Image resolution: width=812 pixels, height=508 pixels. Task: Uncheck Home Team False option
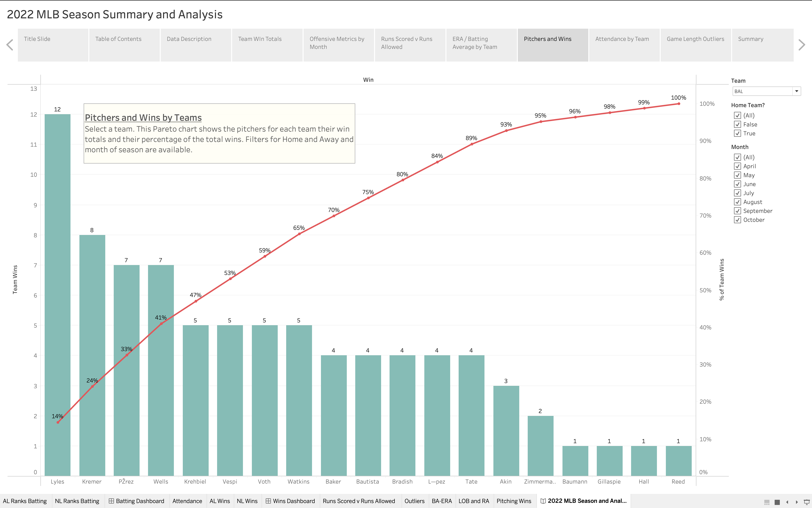[x=738, y=124]
